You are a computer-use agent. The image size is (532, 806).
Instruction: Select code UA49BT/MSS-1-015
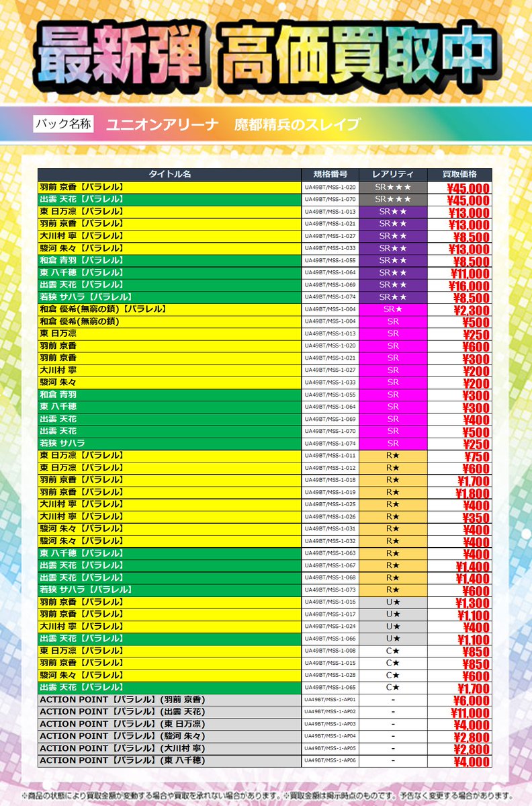330,663
